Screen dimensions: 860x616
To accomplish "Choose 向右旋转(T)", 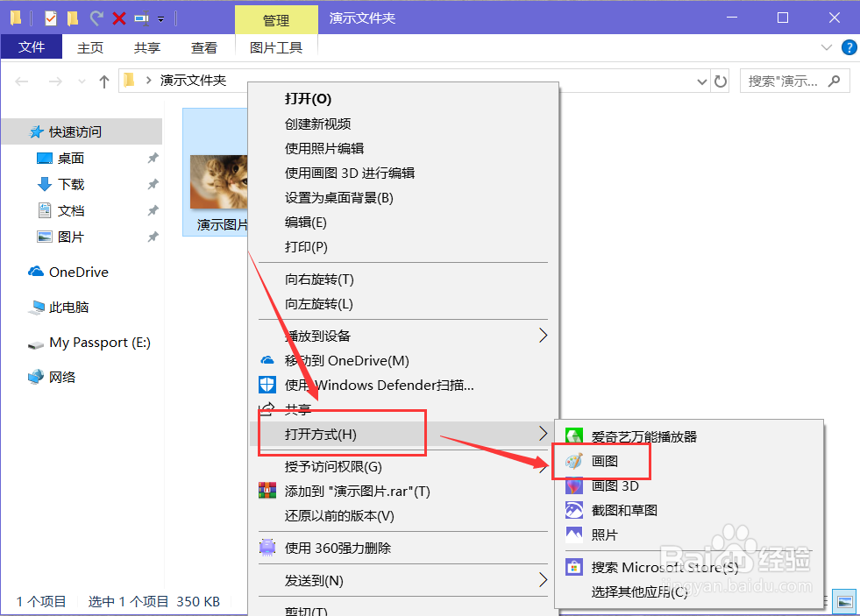I will 403,280.
